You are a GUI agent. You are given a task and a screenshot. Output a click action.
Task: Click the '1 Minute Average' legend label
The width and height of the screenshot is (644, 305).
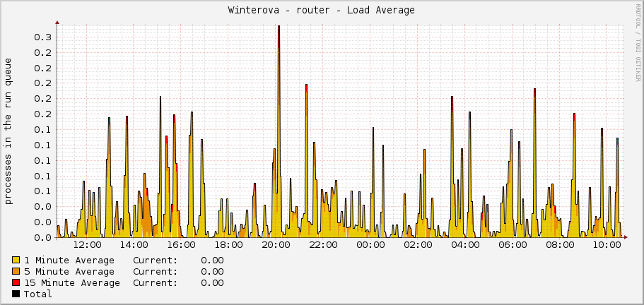tap(69, 261)
